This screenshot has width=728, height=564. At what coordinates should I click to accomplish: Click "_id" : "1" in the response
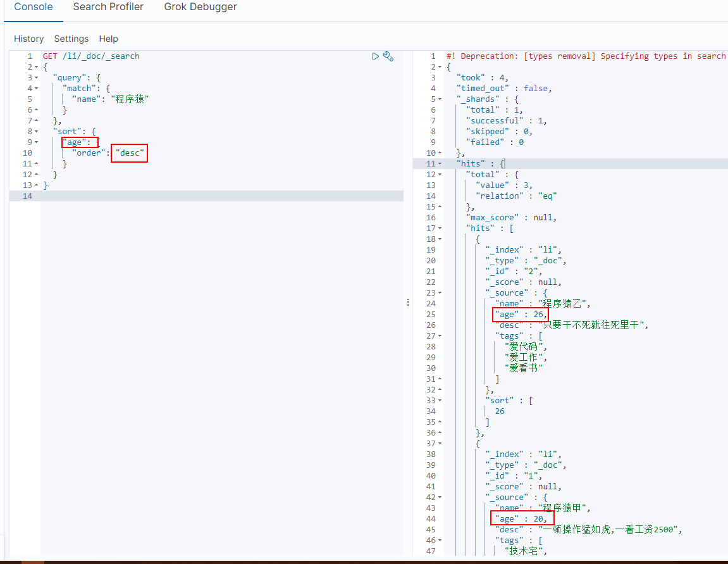point(514,476)
